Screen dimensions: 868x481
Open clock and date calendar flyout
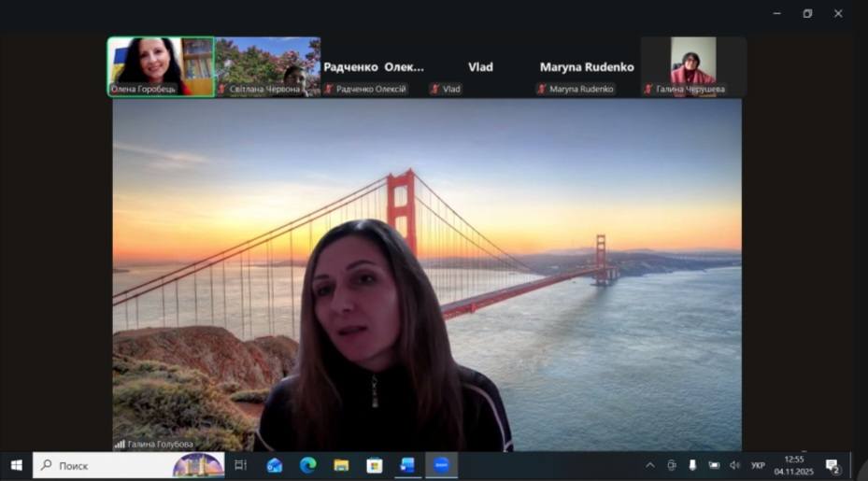[x=794, y=465]
